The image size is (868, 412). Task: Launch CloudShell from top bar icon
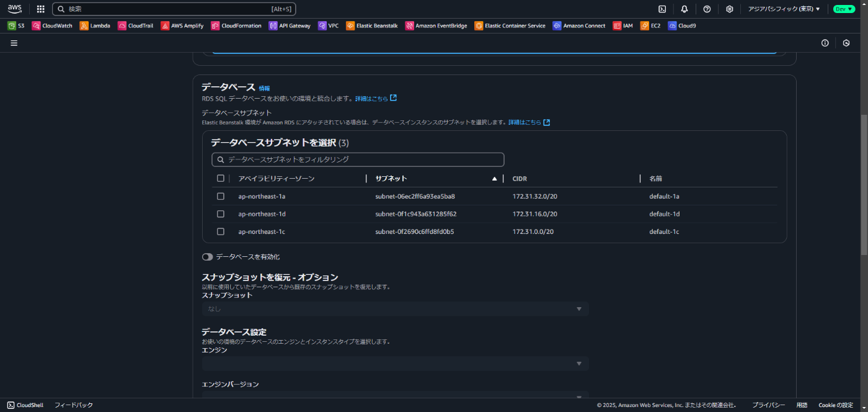(x=662, y=9)
